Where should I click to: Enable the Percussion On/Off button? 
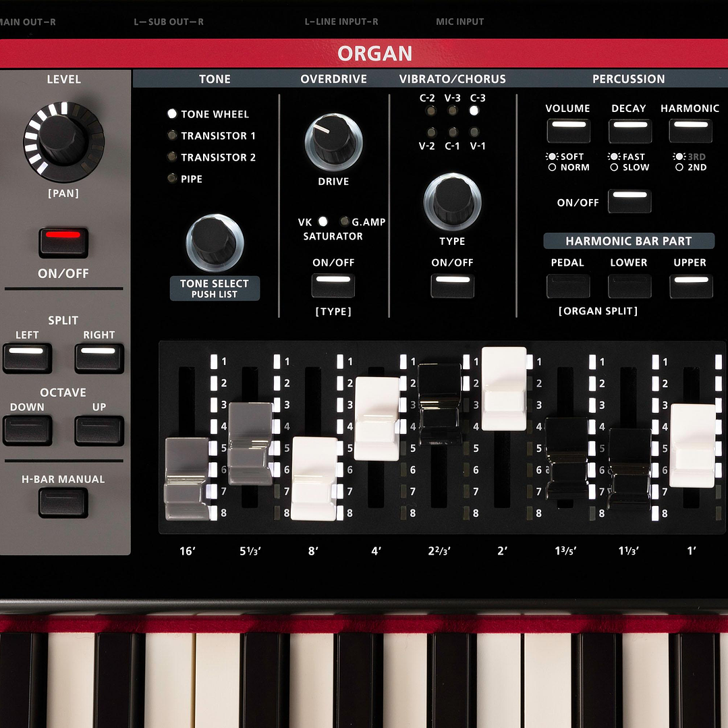pyautogui.click(x=629, y=201)
